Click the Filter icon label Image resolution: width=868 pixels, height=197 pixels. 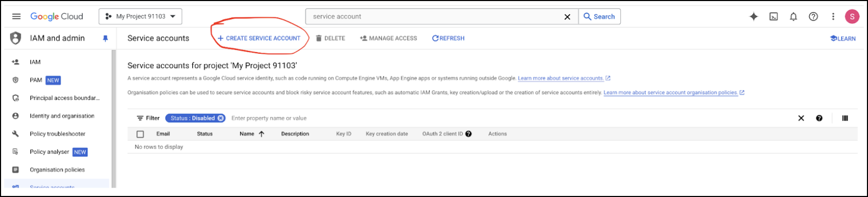(x=148, y=118)
